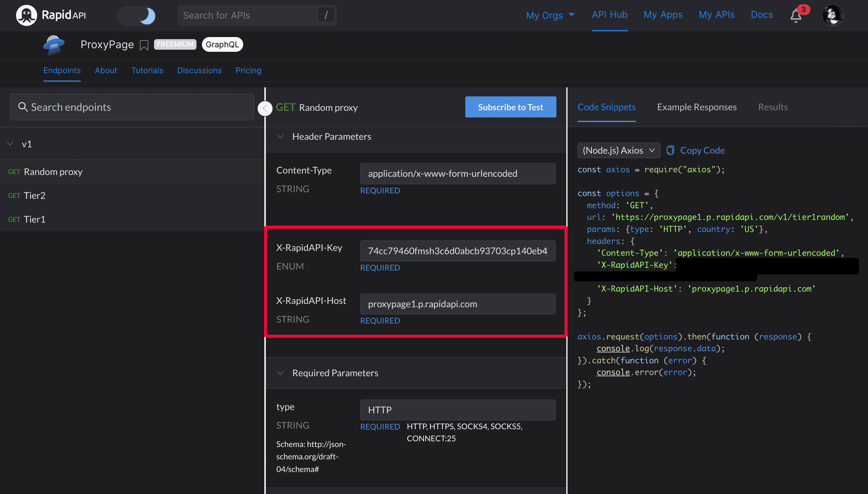Click the X-RapidAPI-Key value field
868x494 pixels.
coord(458,251)
